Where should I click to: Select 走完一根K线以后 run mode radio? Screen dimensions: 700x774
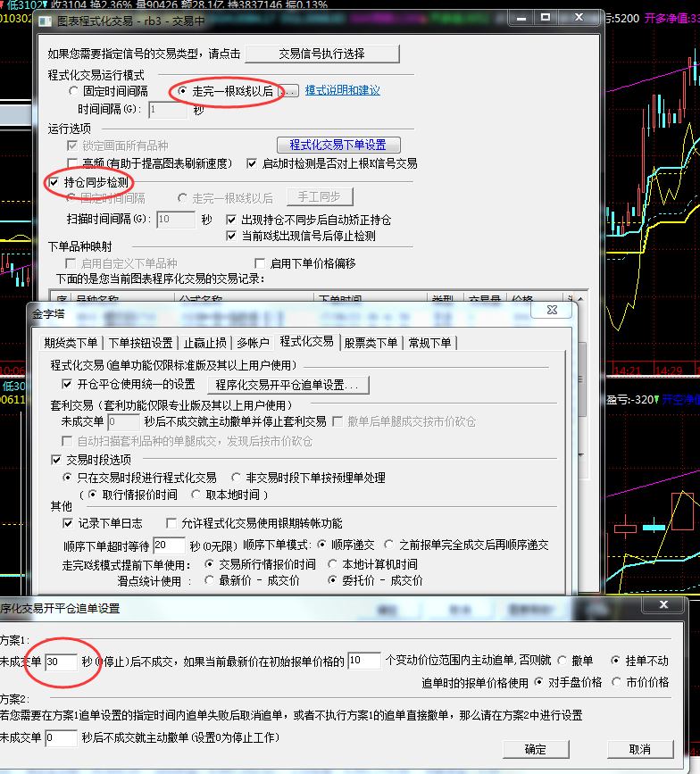[x=183, y=91]
